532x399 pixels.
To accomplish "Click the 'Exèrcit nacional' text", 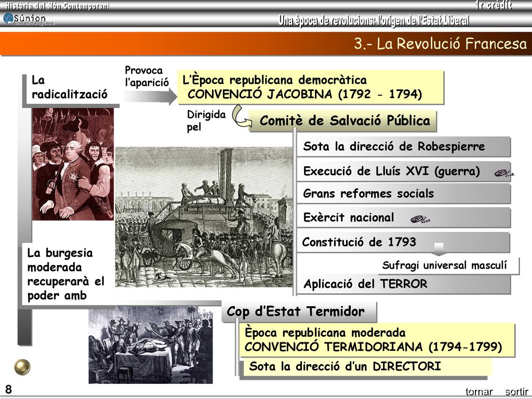I will (349, 218).
